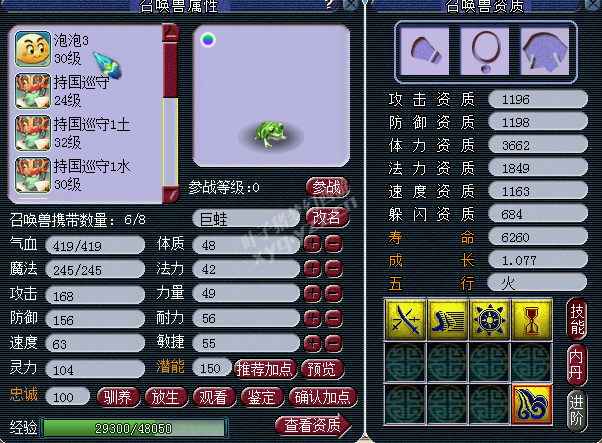Expand the 查看资质 arrow button

click(x=313, y=425)
